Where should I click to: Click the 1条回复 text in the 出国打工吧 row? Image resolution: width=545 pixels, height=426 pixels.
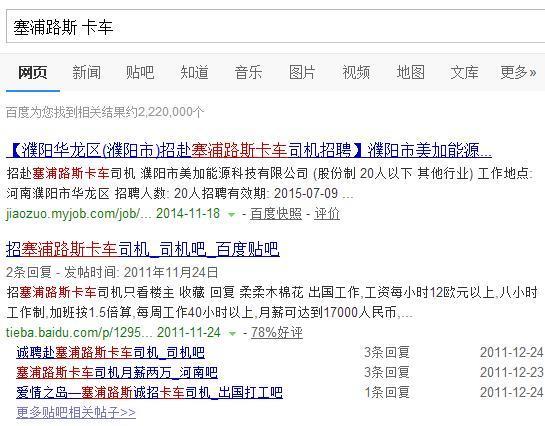387,393
